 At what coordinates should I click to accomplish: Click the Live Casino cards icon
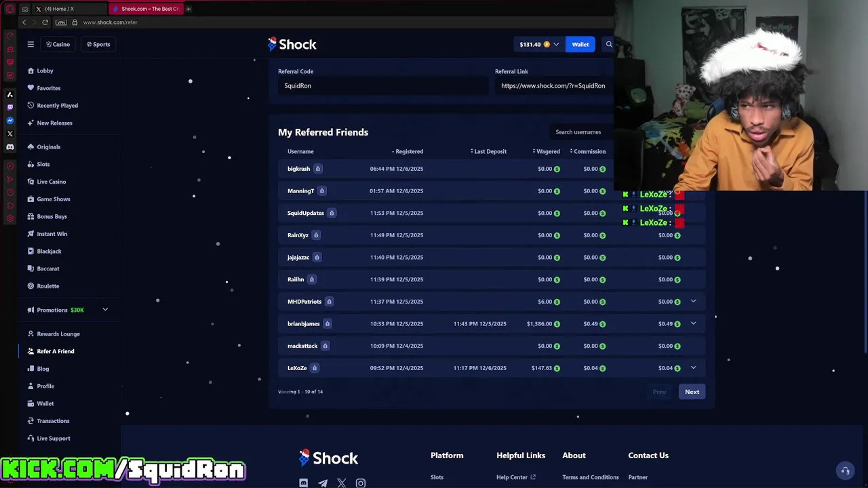31,182
